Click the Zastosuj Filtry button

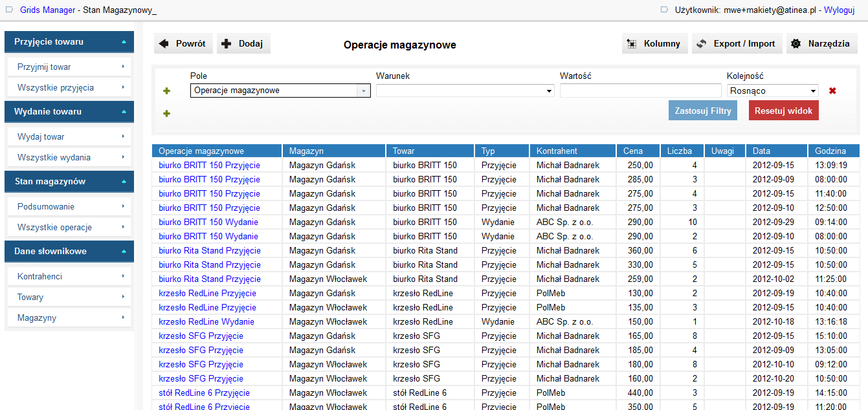(703, 111)
